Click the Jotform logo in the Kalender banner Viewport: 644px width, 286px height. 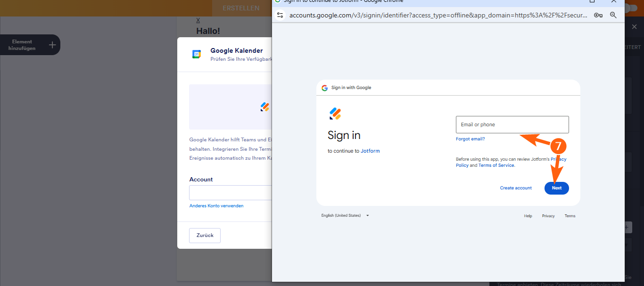point(265,107)
